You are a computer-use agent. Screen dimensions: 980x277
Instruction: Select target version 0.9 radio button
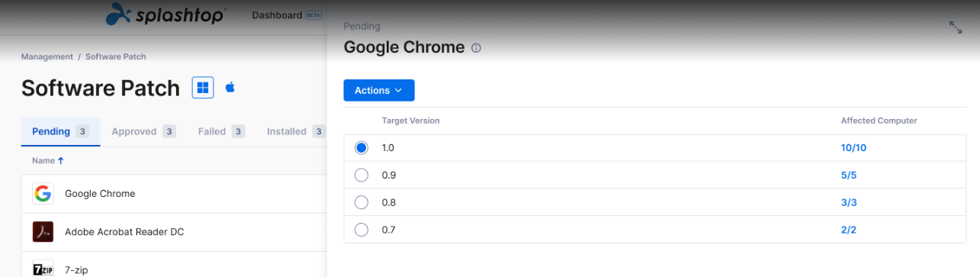tap(361, 176)
